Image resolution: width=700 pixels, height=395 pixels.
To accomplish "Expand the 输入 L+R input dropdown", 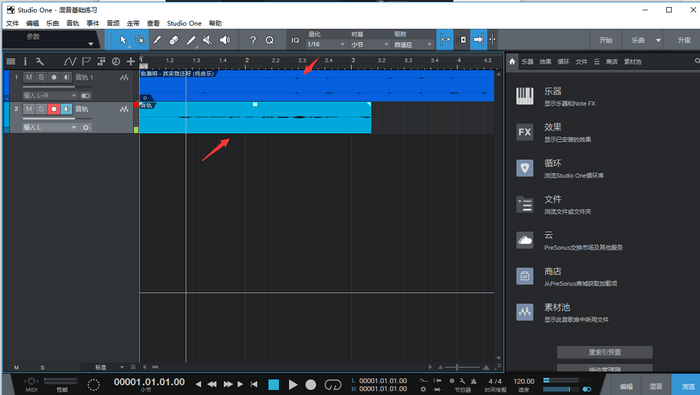I will pos(50,96).
